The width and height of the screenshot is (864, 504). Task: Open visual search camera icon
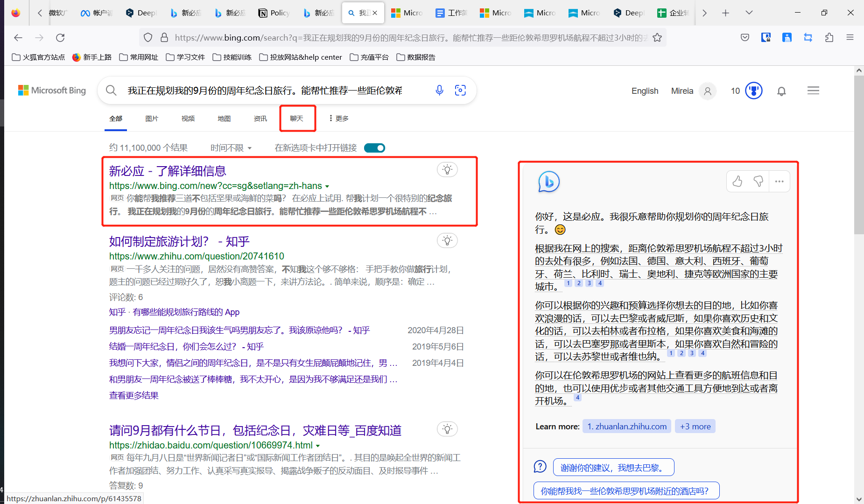(x=460, y=91)
